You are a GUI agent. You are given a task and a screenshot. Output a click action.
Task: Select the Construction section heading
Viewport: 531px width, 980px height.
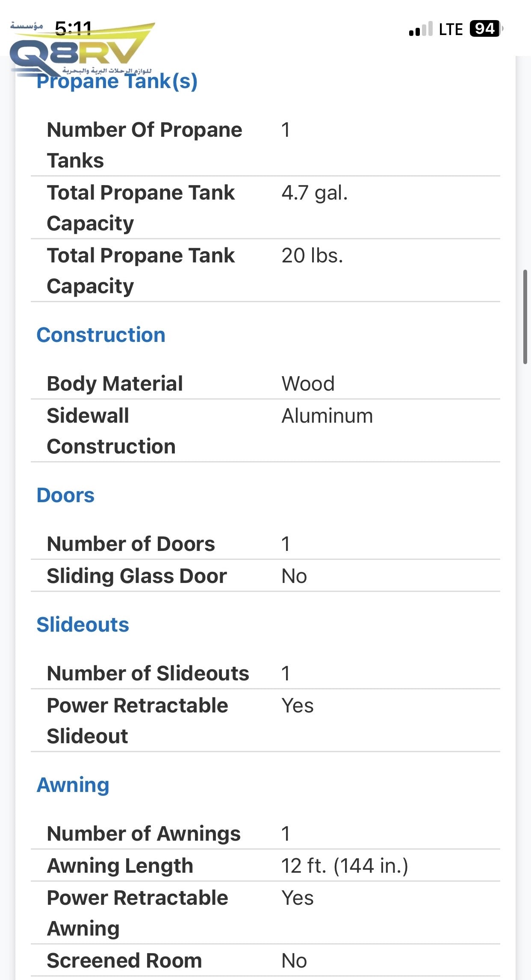point(101,335)
